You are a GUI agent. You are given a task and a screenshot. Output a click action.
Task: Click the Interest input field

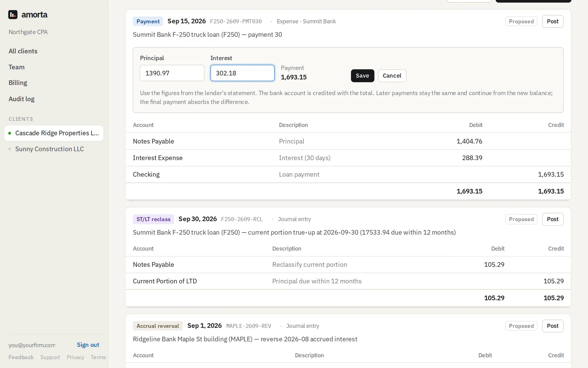click(242, 73)
